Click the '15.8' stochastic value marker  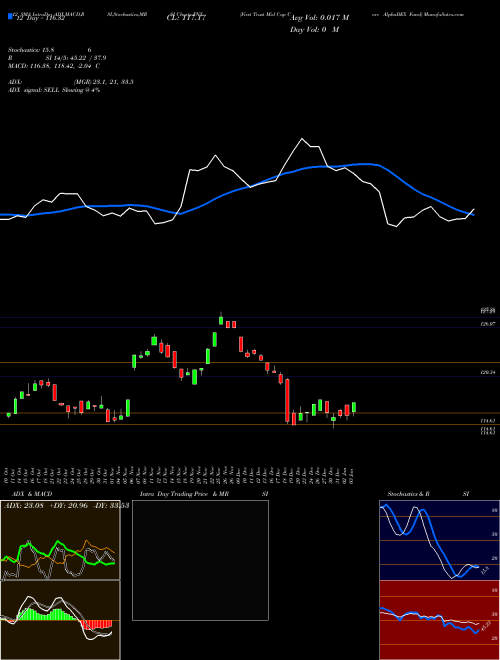[x=484, y=570]
